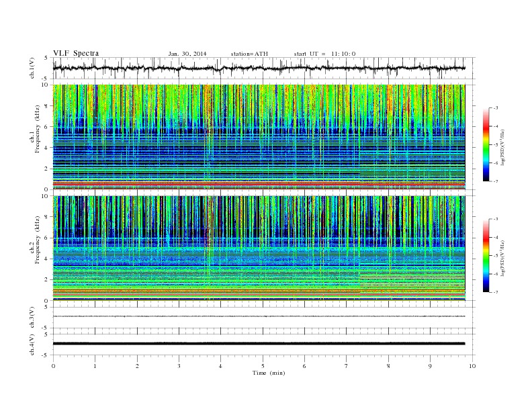
Task: Click the "2" tick on the time axis
Action: tap(137, 366)
